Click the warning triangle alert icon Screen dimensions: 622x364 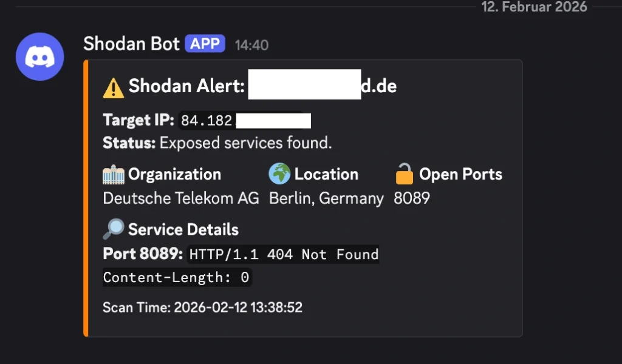tap(114, 87)
